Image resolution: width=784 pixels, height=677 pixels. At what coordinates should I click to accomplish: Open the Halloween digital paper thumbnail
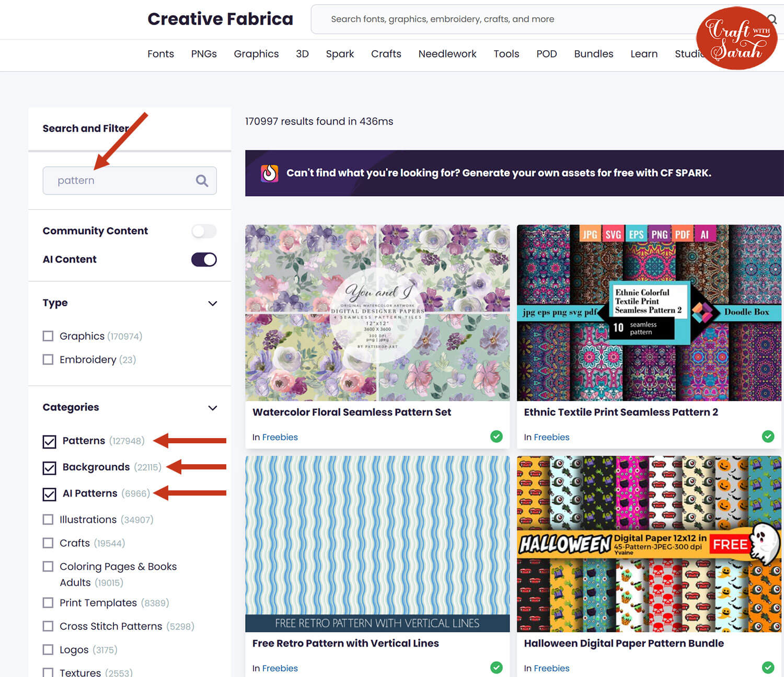(x=649, y=544)
